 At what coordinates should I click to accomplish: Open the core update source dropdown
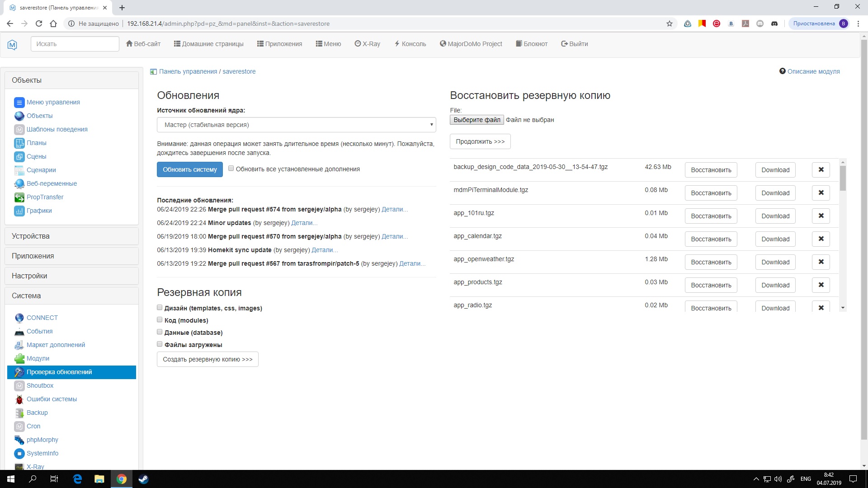click(x=296, y=125)
